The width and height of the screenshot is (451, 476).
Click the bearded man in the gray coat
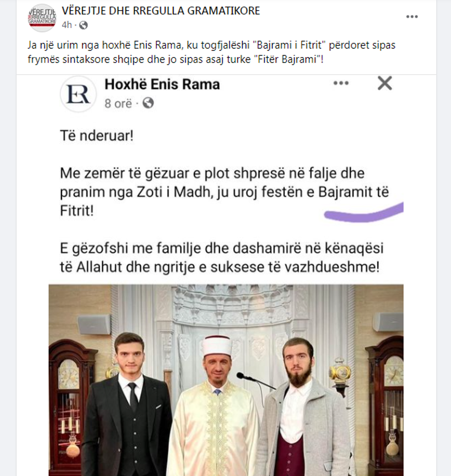click(x=301, y=414)
